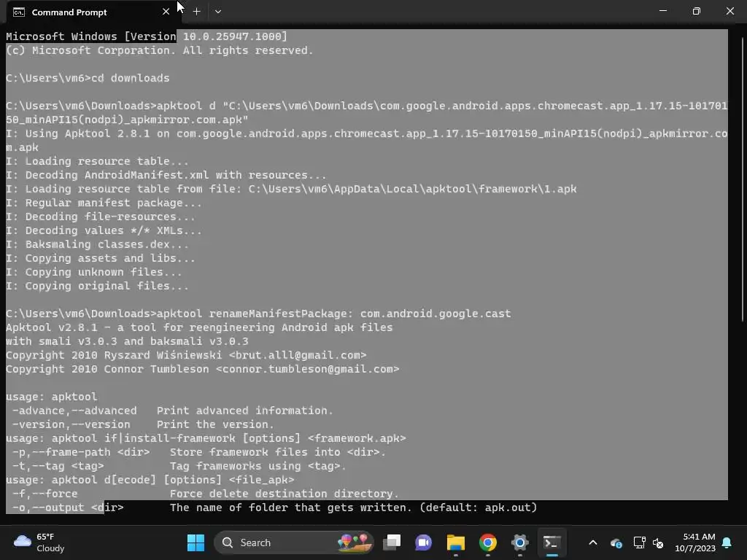Screen dimensions: 747x560
Task: Open Task View from taskbar
Action: point(392,542)
